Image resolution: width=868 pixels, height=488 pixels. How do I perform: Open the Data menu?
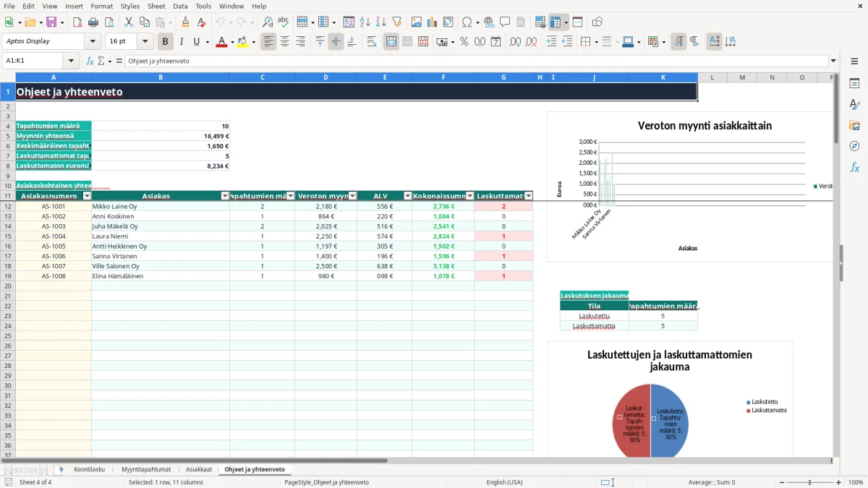(180, 6)
